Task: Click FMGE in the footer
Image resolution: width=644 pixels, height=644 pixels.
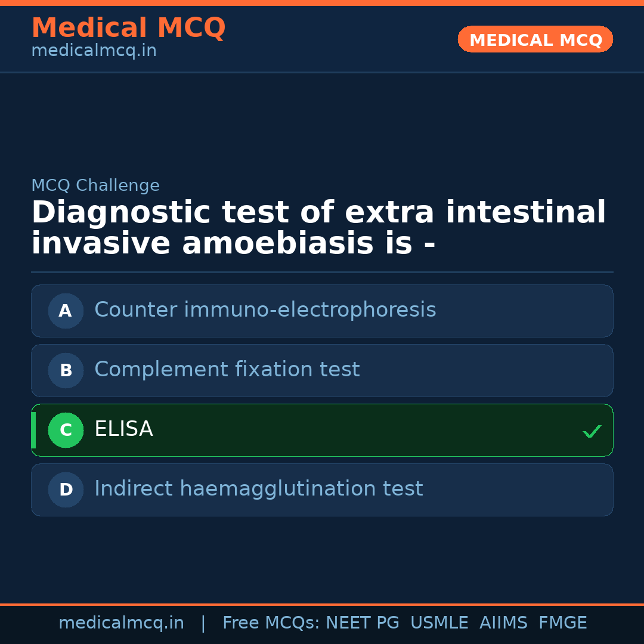Action: pos(563,623)
